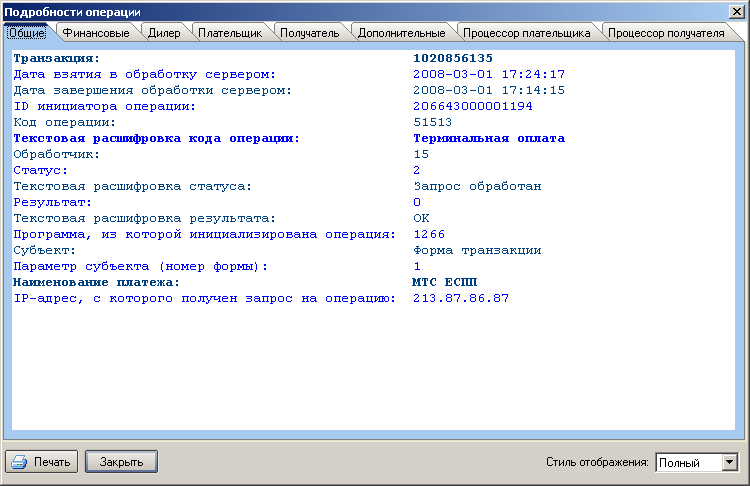Image resolution: width=750 pixels, height=486 pixels.
Task: Open the Финансовые tab
Action: (x=96, y=33)
